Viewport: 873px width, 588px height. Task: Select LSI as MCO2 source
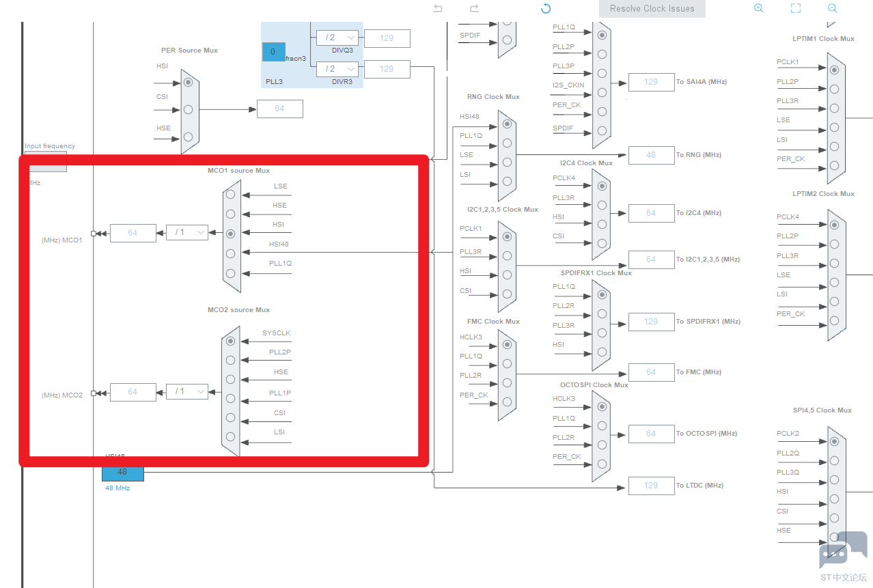[x=230, y=437]
